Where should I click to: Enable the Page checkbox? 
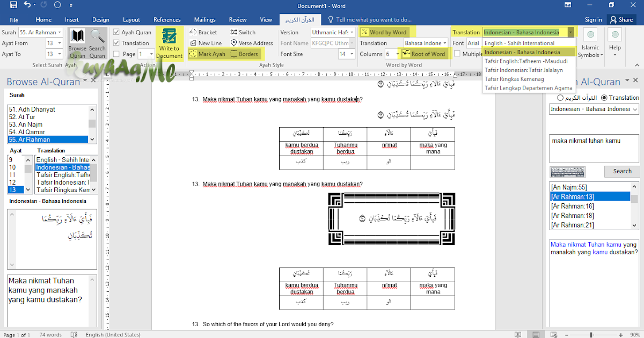pyautogui.click(x=116, y=54)
